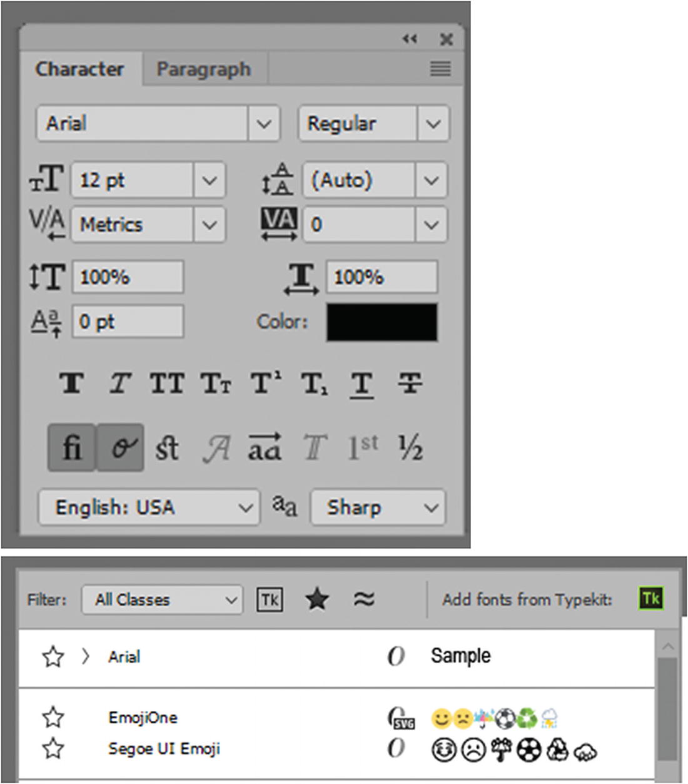Screen dimensions: 688x784
Task: Enable Faux Italic formatting
Action: click(119, 384)
